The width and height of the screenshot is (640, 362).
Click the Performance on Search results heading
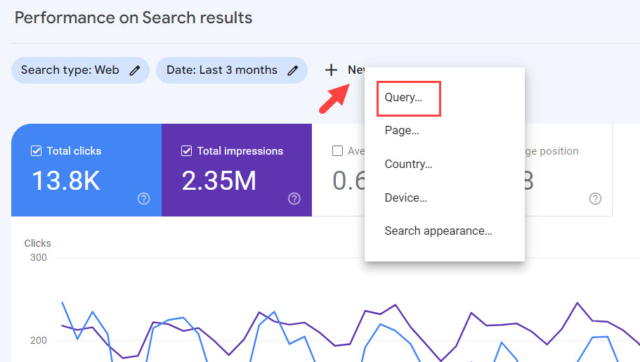click(133, 18)
